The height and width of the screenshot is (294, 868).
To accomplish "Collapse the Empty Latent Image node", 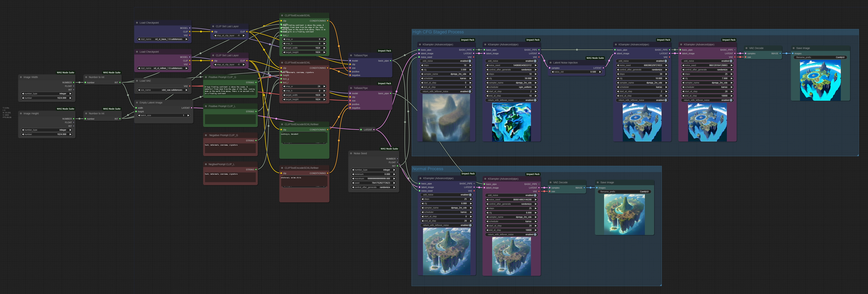I will pyautogui.click(x=137, y=103).
